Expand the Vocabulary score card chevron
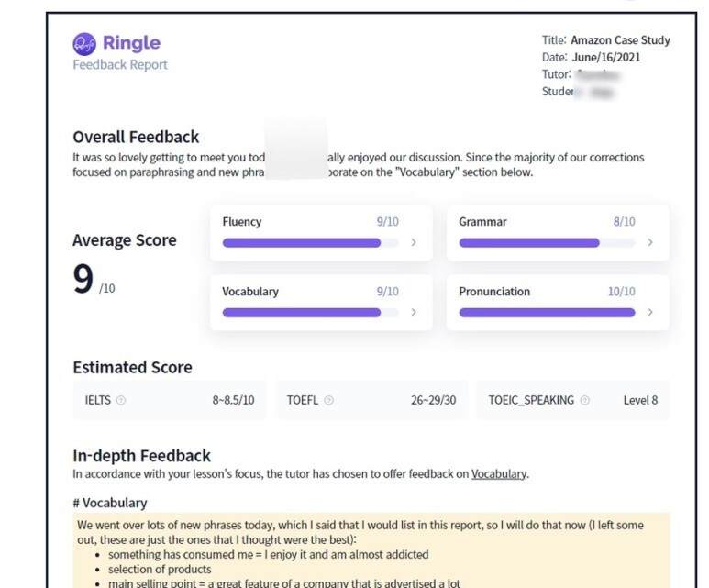 coord(414,312)
